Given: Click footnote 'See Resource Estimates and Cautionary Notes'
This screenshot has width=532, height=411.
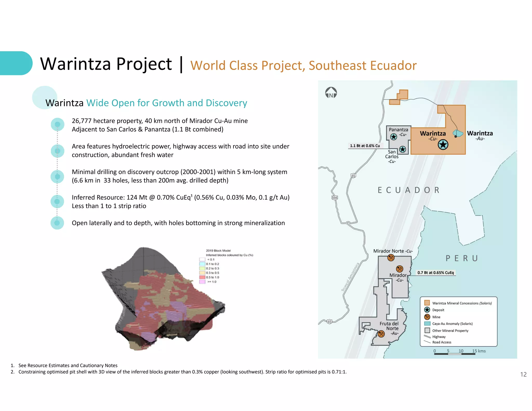Looking at the screenshot, I should coord(68,365).
